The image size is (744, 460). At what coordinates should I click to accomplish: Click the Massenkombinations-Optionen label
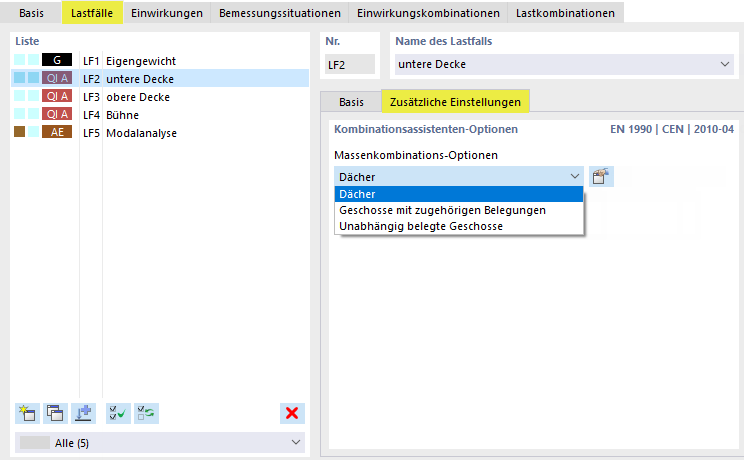coord(416,155)
